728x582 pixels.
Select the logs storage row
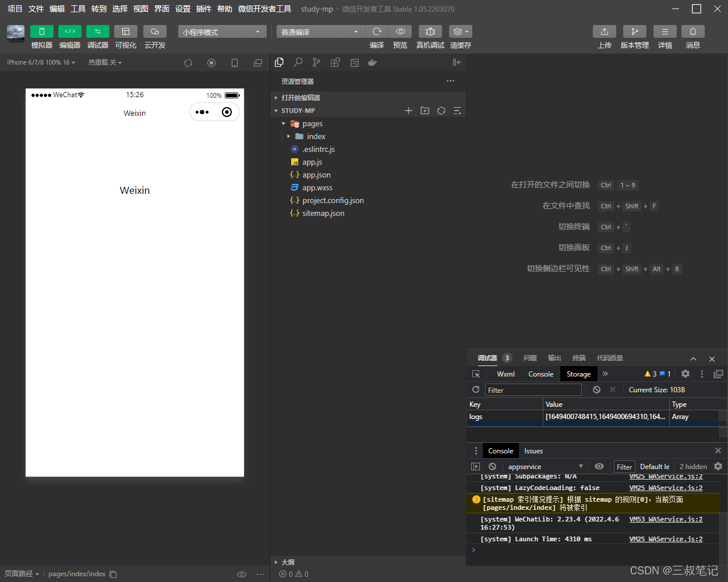pyautogui.click(x=593, y=417)
